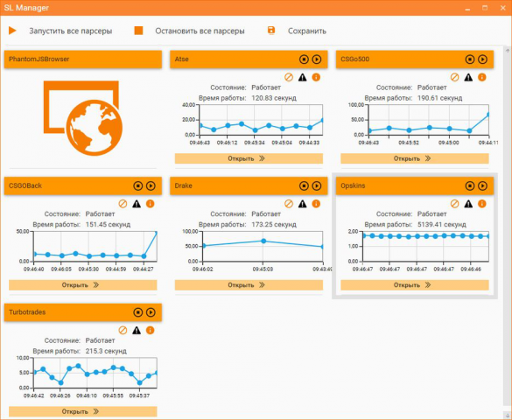
Task: Click the '5139.41 секунд' uptime value
Action: tap(442, 225)
